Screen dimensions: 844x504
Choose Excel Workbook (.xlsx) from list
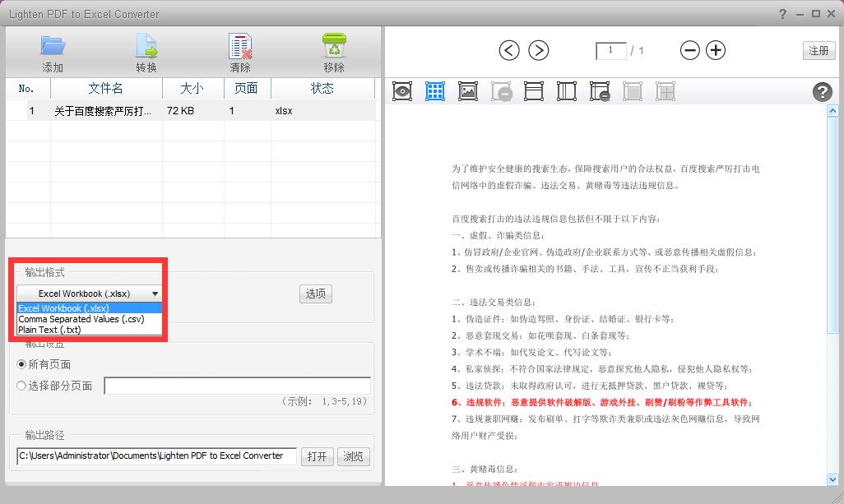pyautogui.click(x=90, y=308)
